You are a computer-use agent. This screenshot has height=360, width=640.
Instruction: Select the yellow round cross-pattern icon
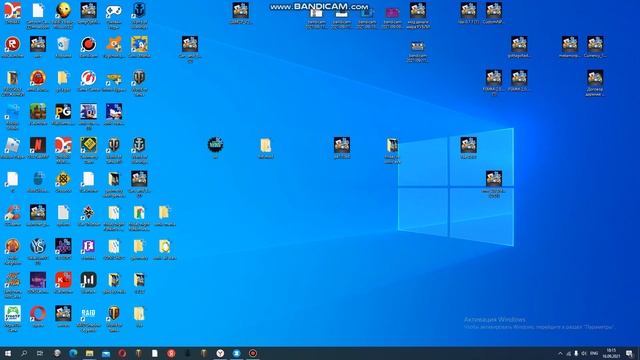63,179
